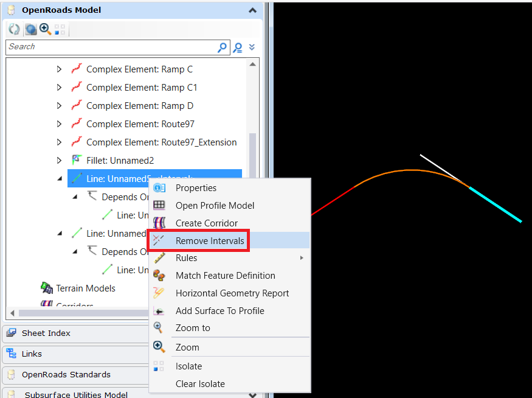Open advanced search magnifier-with-lines icon
Screen dimensions: 532x398
click(238, 47)
